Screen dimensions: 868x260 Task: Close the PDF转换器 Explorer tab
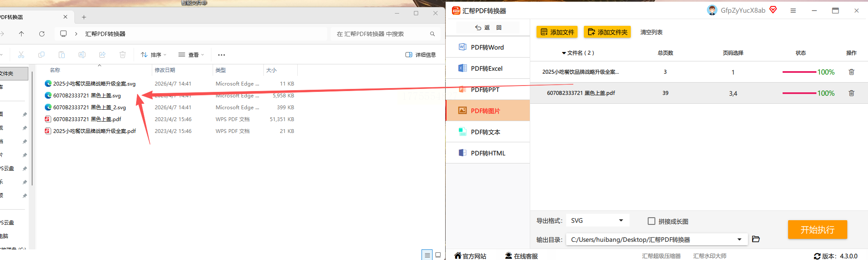tap(65, 17)
